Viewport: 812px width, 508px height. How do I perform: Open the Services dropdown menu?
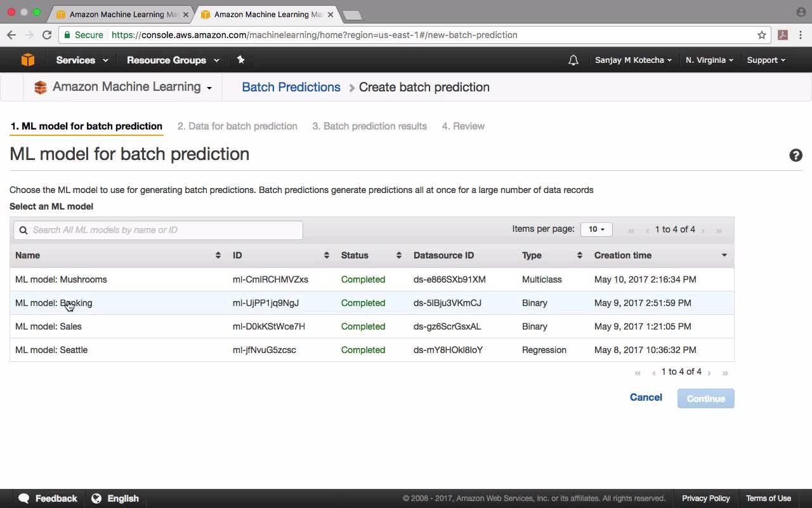tap(82, 60)
